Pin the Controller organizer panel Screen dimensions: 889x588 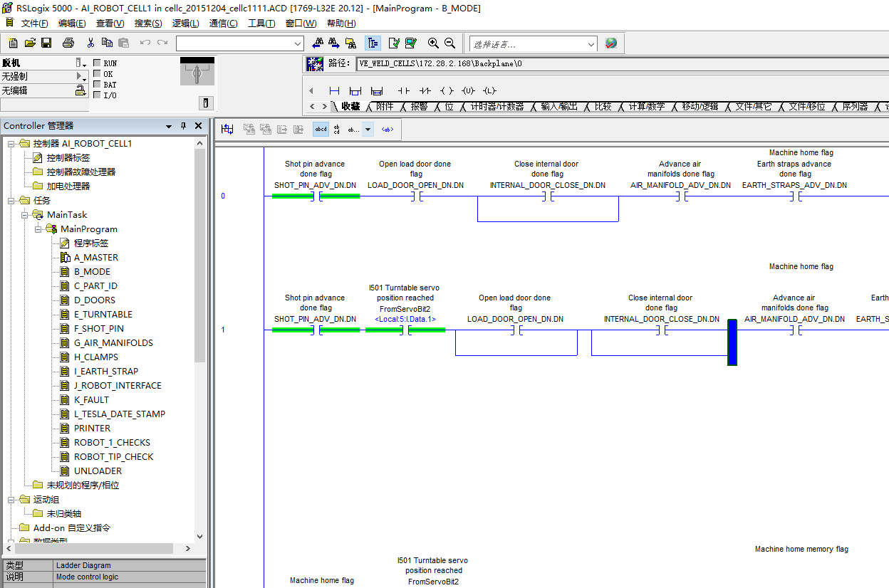(183, 126)
